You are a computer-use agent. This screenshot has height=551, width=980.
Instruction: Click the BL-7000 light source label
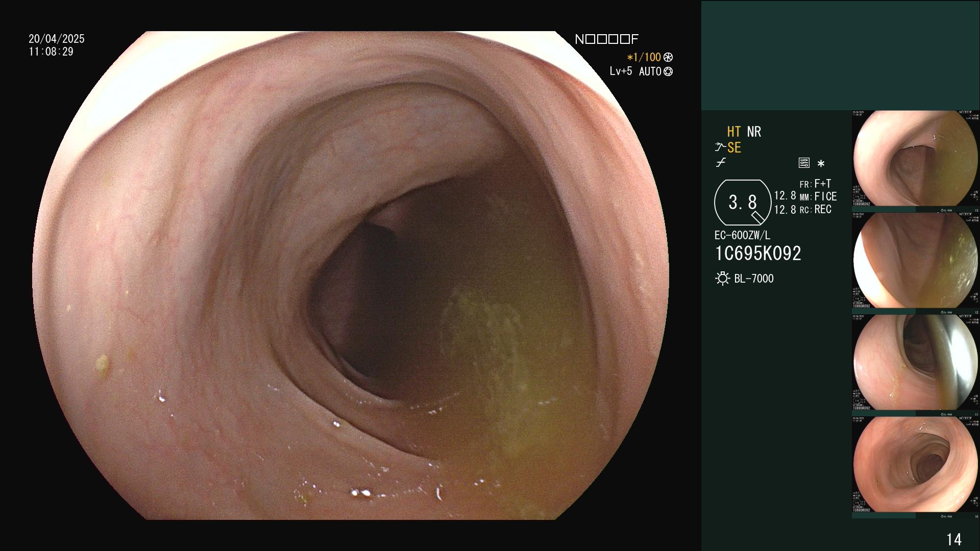[x=754, y=279]
